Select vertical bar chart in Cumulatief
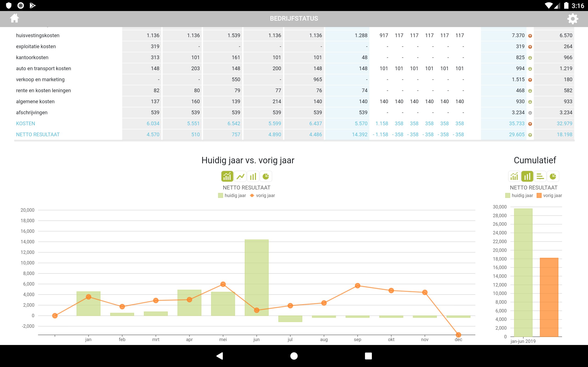This screenshot has height=367, width=588. point(527,176)
